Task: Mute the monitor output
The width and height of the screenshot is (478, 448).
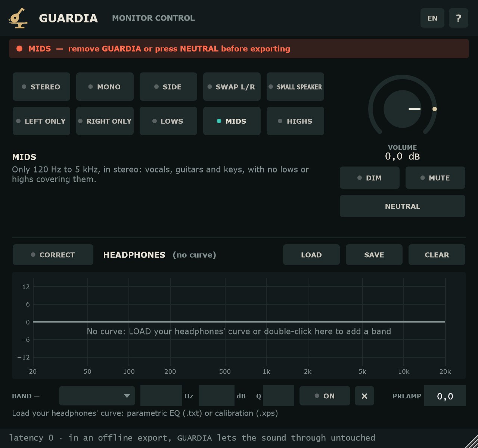Action: pyautogui.click(x=435, y=178)
